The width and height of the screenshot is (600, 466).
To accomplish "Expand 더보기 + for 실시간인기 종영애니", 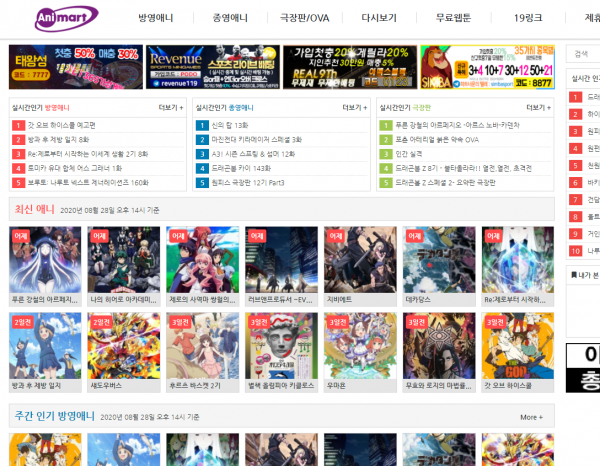I will [x=355, y=108].
